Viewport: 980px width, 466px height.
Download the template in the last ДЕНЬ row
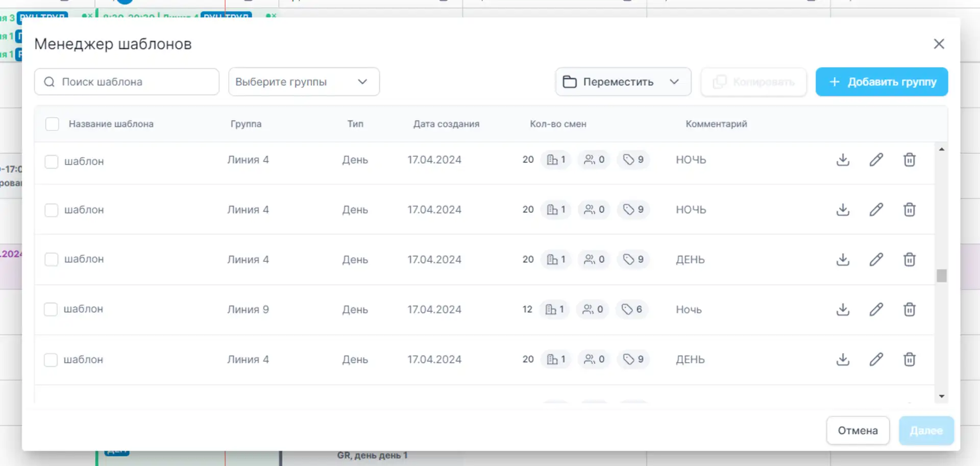pos(843,359)
